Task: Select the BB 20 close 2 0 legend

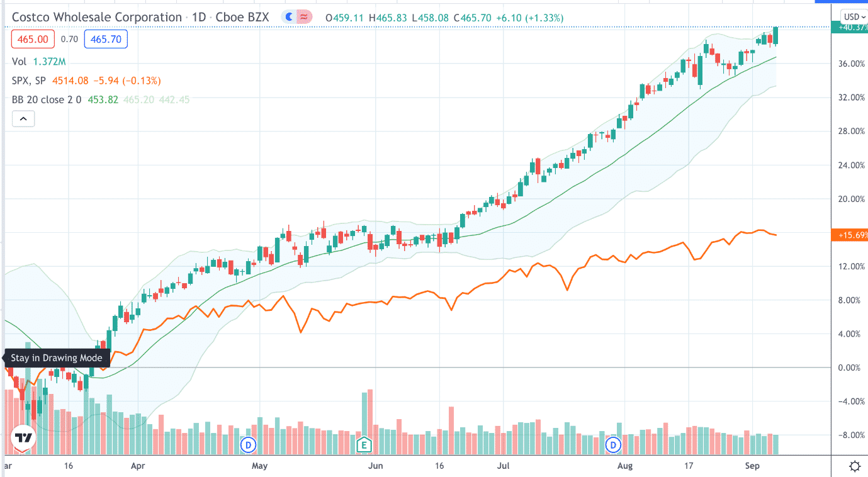Action: coord(47,99)
